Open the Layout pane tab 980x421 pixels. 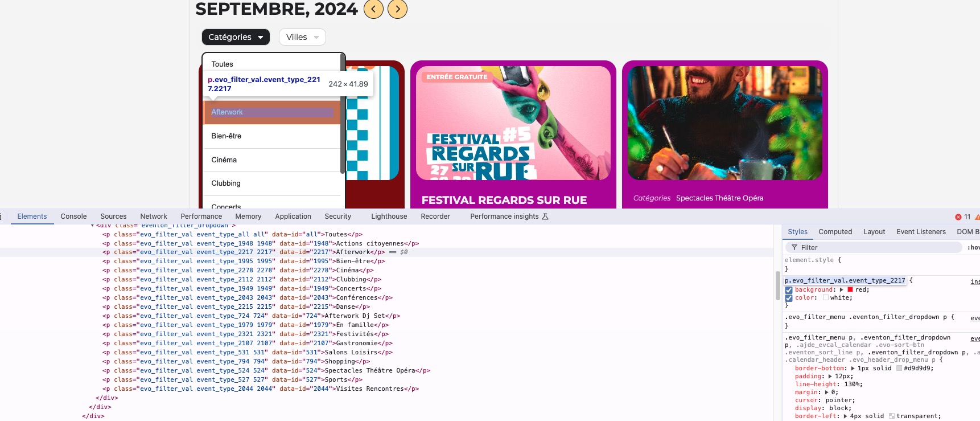[x=874, y=232]
